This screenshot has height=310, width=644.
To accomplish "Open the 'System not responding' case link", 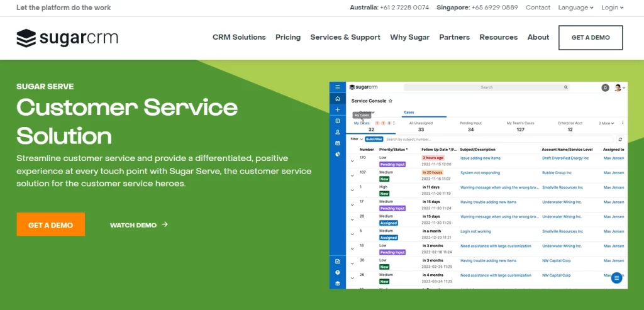I will (x=480, y=172).
